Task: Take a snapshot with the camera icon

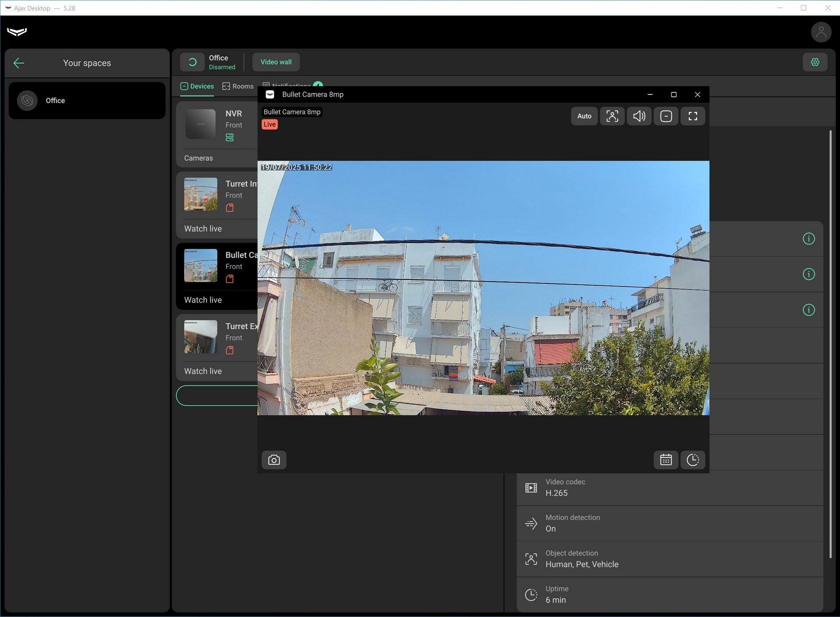Action: (274, 460)
